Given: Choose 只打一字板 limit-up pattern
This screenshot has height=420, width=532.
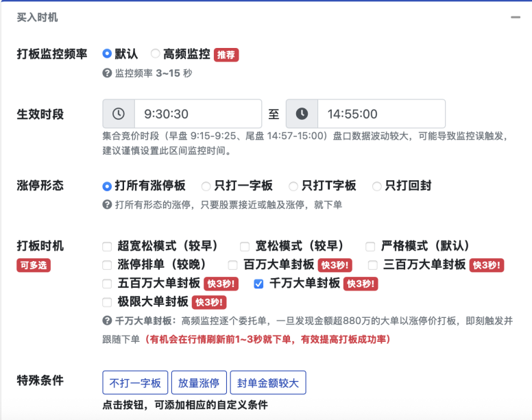Looking at the screenshot, I should pos(206,186).
